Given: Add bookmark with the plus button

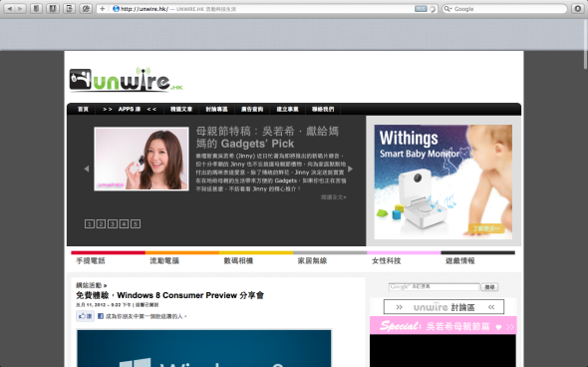Looking at the screenshot, I should [102, 8].
